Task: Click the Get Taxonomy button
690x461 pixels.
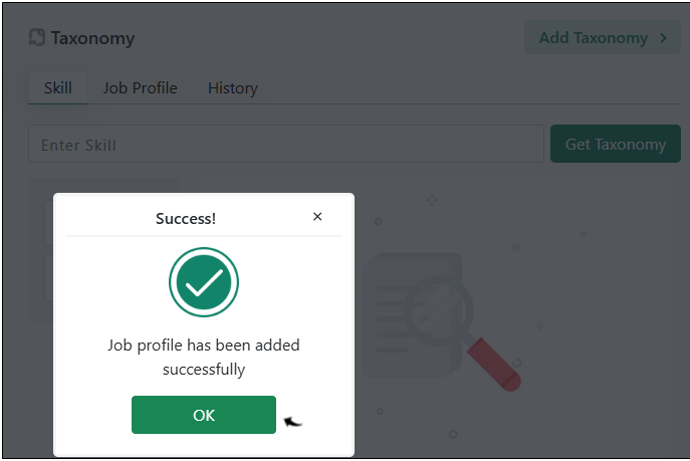Action: [x=615, y=144]
